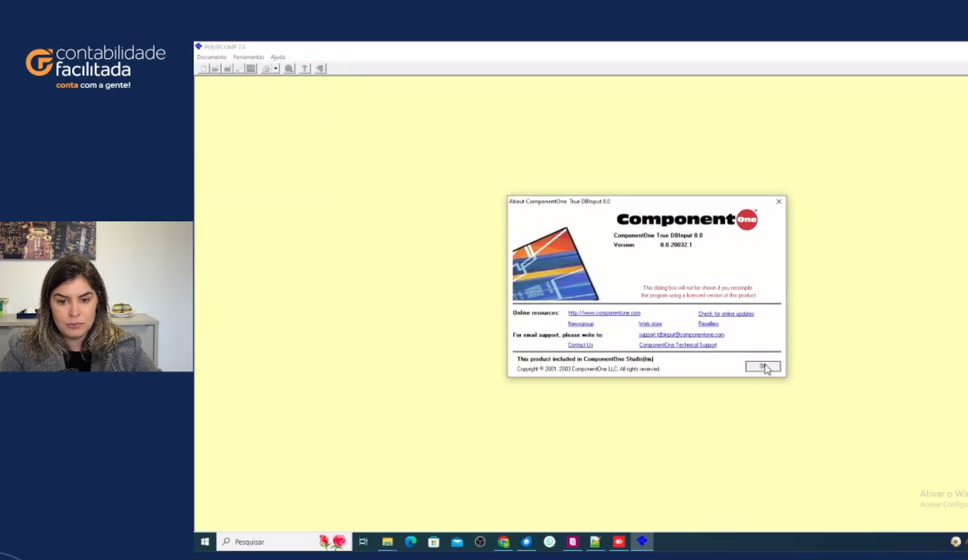
Task: Click the pink app icon on the taskbar
Action: tap(573, 542)
